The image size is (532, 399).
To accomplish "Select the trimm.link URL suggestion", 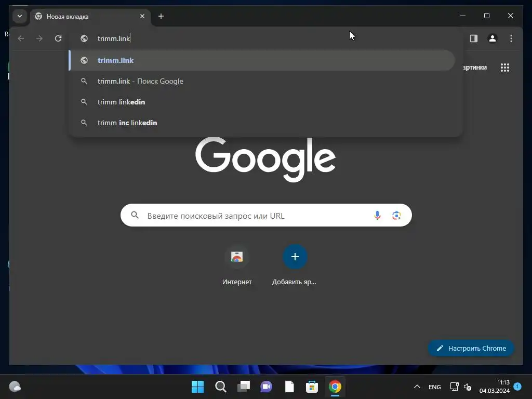I will point(262,60).
